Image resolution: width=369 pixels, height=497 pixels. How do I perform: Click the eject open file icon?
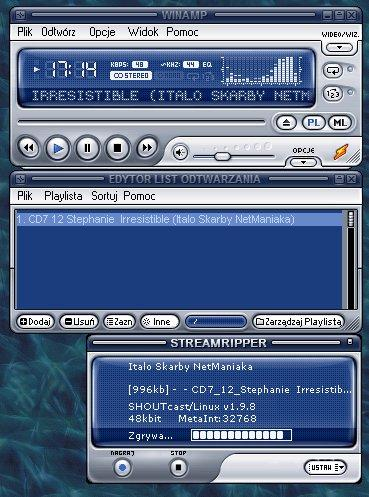[x=287, y=123]
